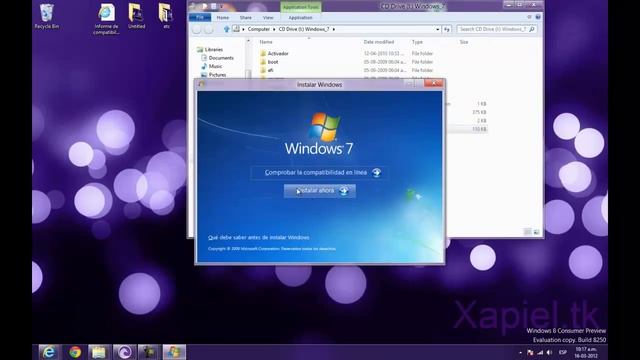This screenshot has height=360, width=640.
Task: Click Computer in the address breadcrumb
Action: pyautogui.click(x=258, y=29)
